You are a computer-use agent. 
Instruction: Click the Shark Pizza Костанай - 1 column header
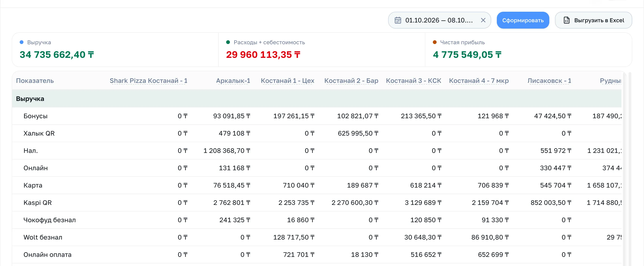pyautogui.click(x=149, y=81)
